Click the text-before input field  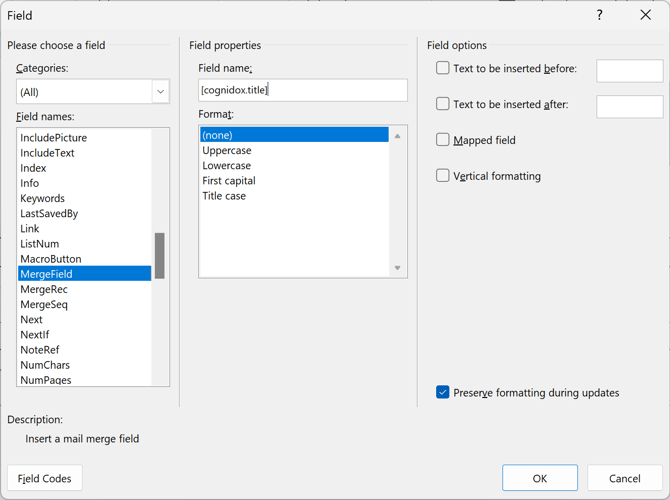click(629, 70)
